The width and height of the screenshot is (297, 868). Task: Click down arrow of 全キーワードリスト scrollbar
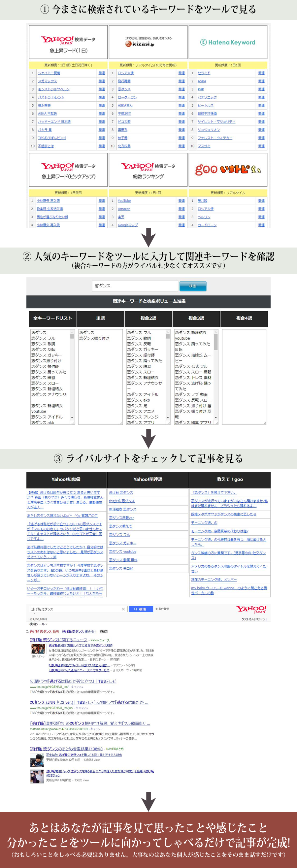(x=72, y=417)
